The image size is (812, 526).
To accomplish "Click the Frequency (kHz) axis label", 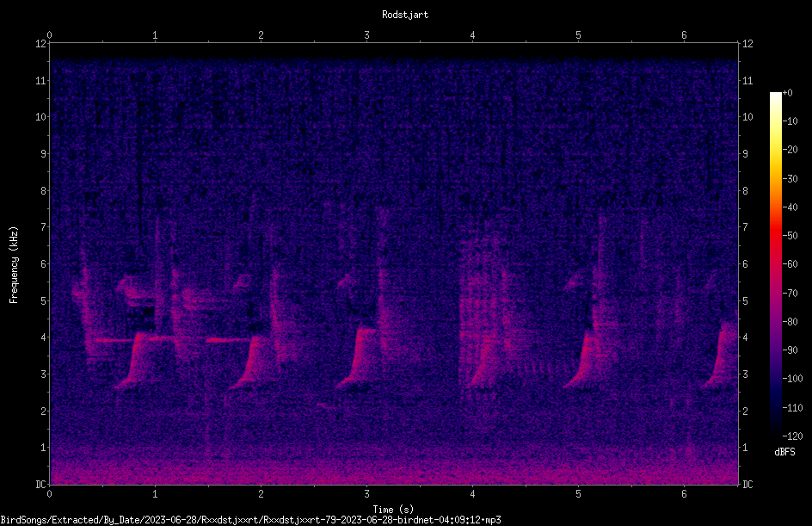I will coord(14,264).
